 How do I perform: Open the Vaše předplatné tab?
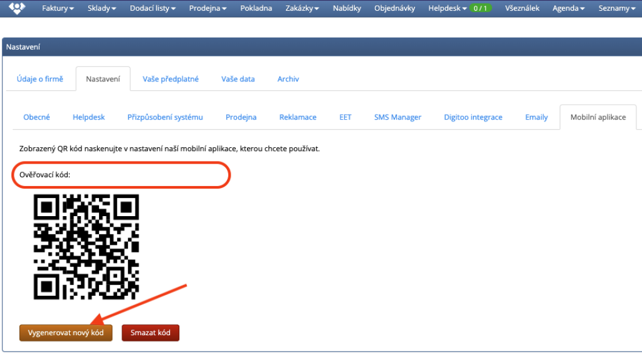pyautogui.click(x=171, y=79)
